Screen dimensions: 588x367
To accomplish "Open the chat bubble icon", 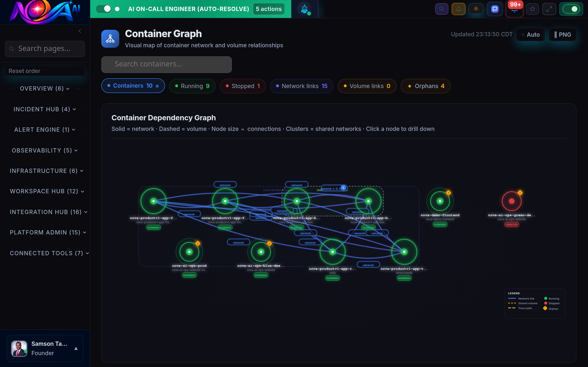I will 495,9.
